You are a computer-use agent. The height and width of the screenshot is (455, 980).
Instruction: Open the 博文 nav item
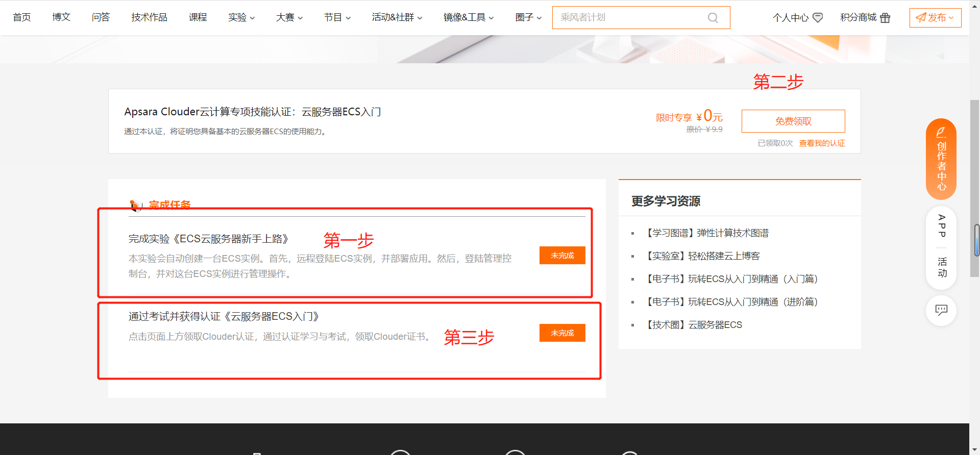[x=61, y=17]
